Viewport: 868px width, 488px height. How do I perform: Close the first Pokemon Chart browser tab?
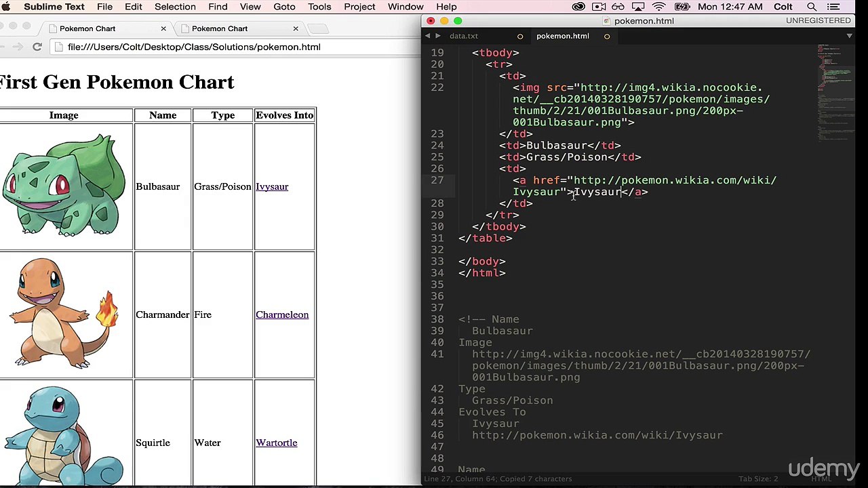[x=163, y=28]
